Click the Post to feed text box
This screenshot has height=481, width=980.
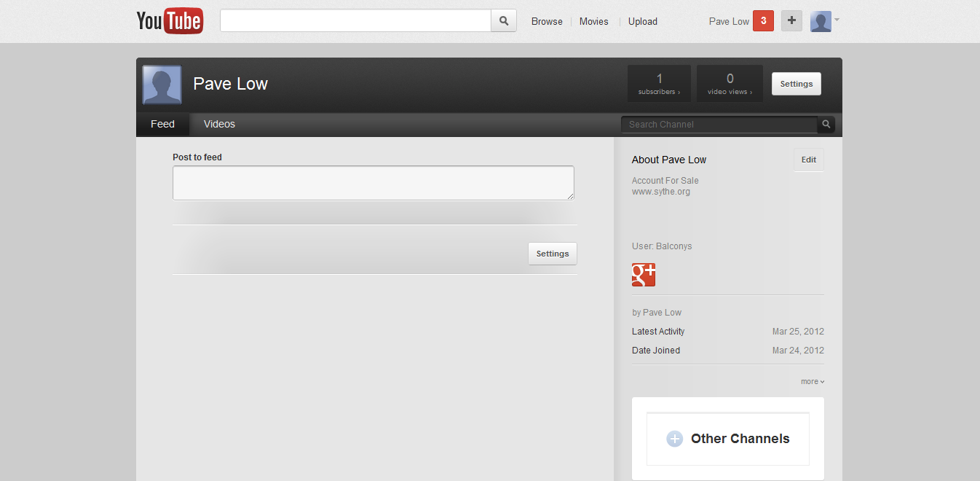coord(374,183)
